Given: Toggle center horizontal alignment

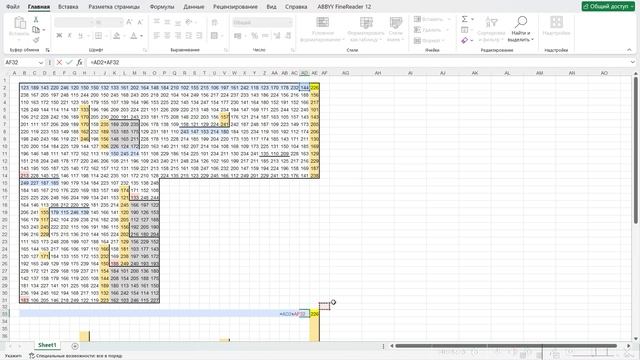Looking at the screenshot, I should click(167, 36).
